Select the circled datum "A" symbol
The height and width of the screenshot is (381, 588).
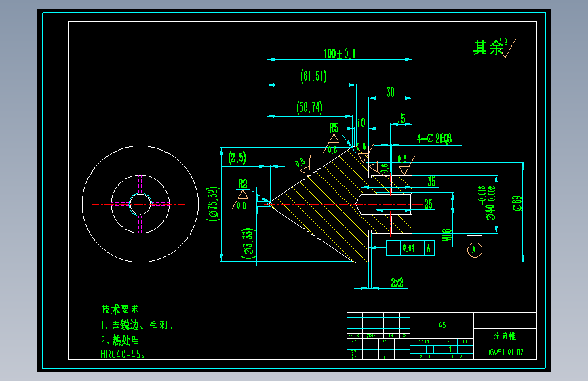click(474, 250)
